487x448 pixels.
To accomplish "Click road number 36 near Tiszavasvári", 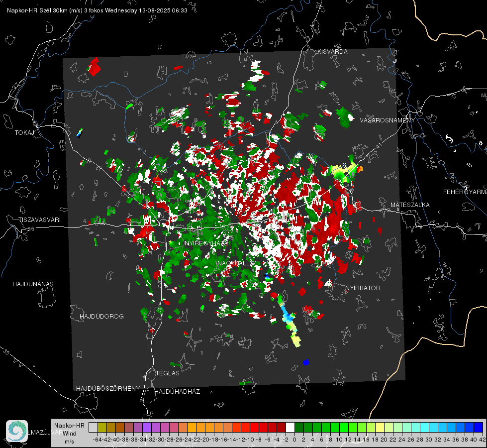I will 31,228.
